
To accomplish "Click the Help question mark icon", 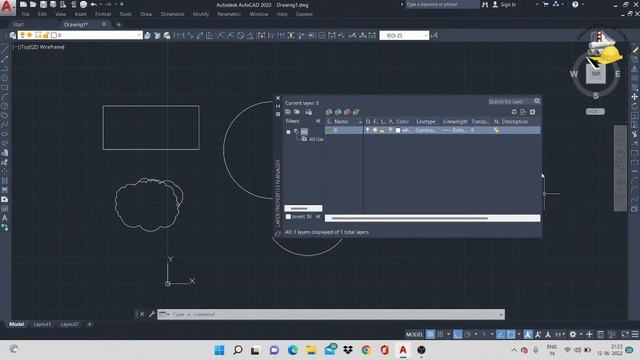I will coord(575,4).
